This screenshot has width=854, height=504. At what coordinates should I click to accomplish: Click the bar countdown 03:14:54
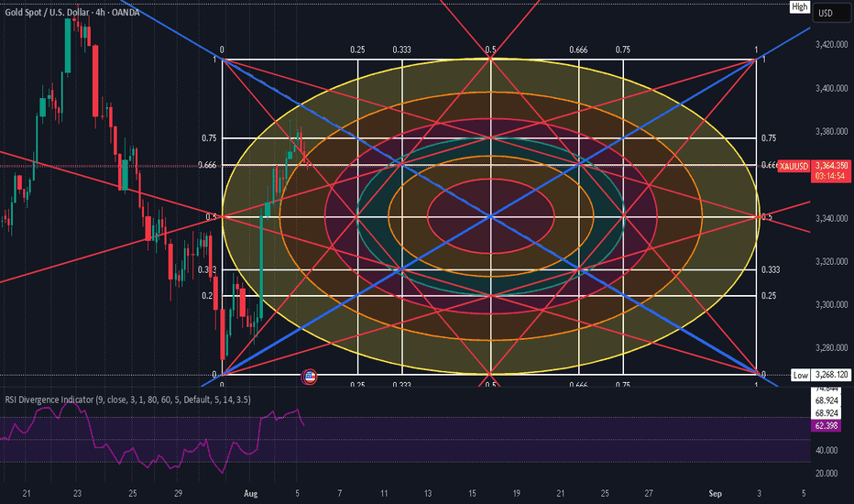[831, 176]
